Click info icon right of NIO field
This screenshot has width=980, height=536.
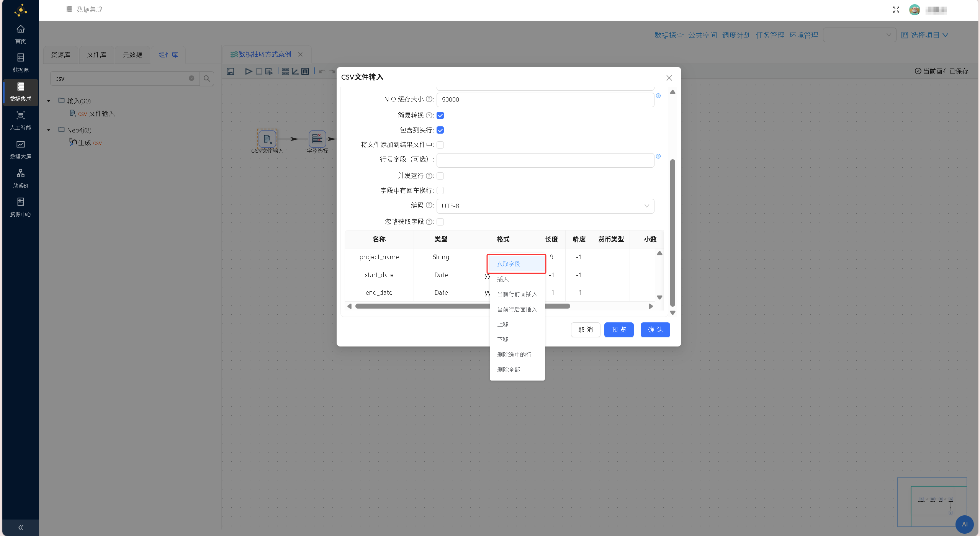[658, 96]
